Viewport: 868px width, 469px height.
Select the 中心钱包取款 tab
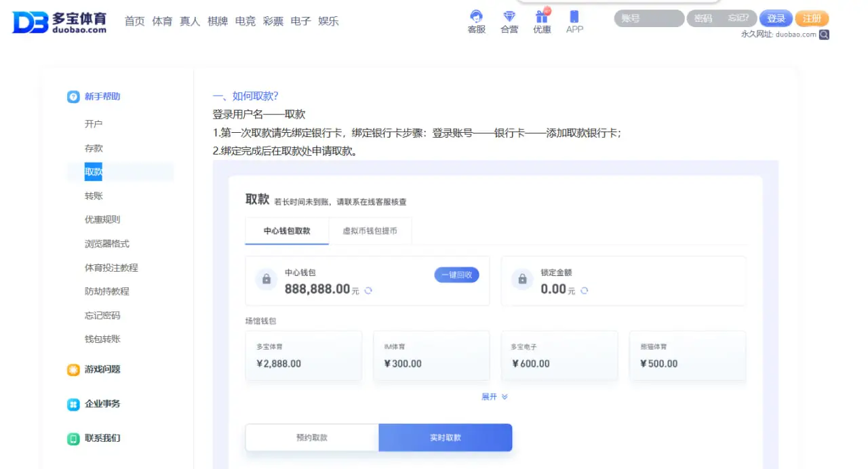(286, 230)
